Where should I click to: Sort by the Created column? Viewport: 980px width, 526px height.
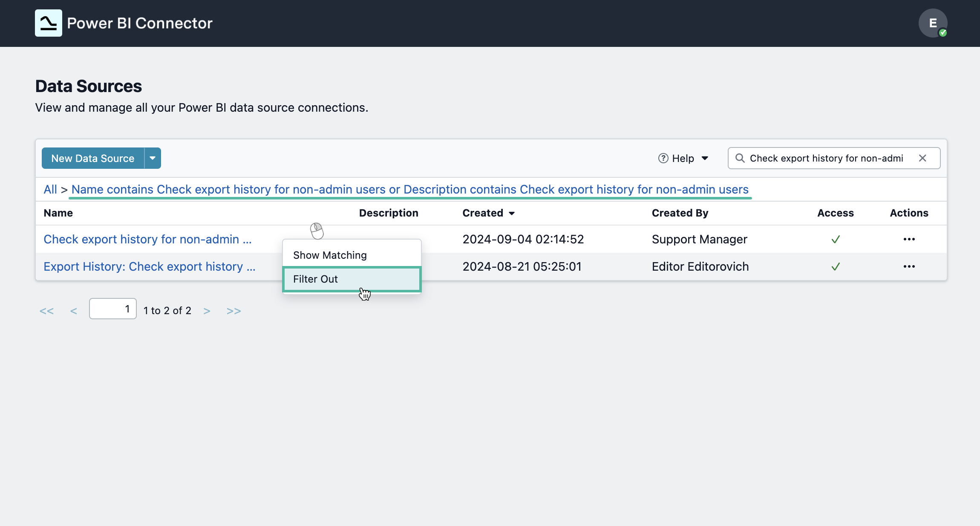(x=489, y=213)
